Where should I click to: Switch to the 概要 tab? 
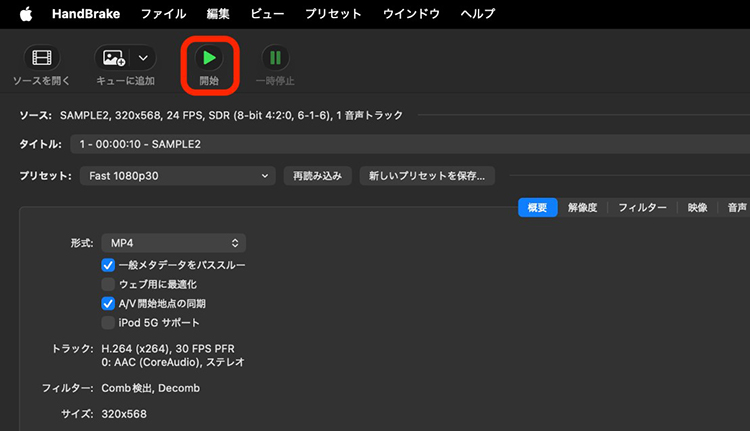(x=538, y=208)
